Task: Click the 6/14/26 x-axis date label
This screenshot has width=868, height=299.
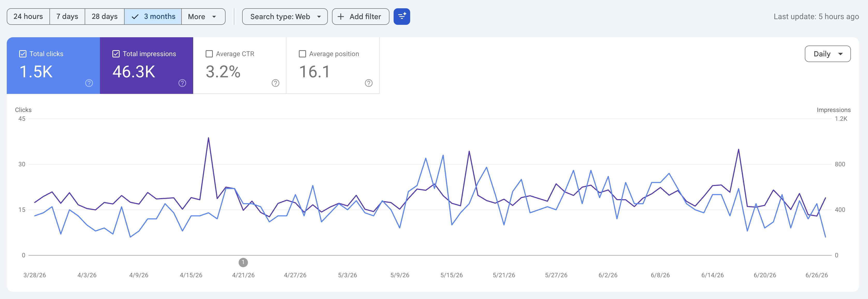Action: pos(712,275)
